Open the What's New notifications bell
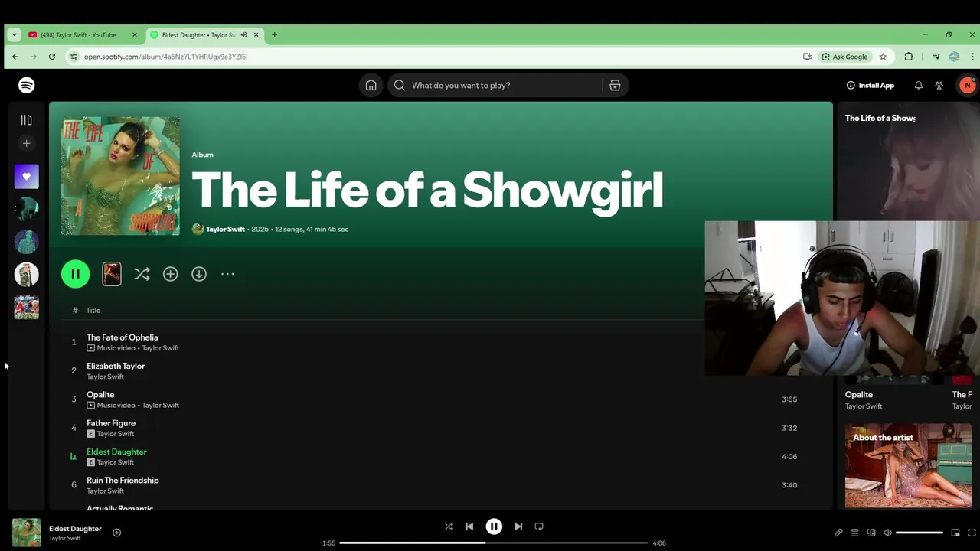980x551 pixels. pyautogui.click(x=919, y=85)
